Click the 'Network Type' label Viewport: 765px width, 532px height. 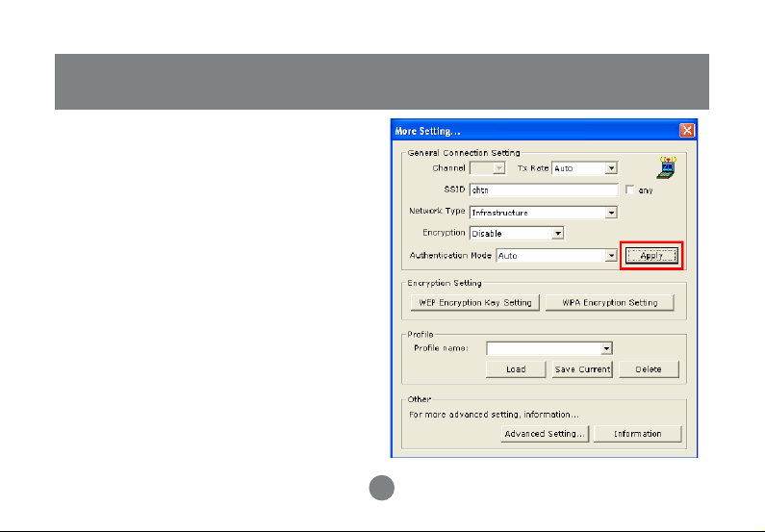437,211
